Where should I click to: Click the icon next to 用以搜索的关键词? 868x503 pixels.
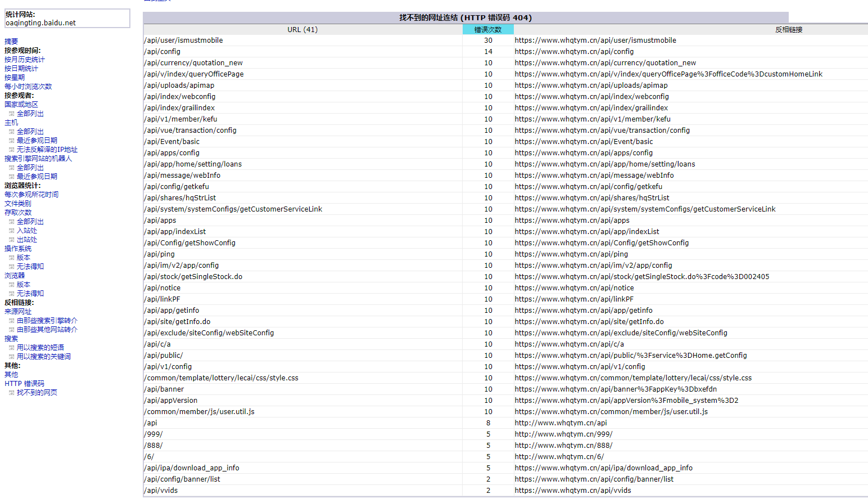(x=11, y=357)
